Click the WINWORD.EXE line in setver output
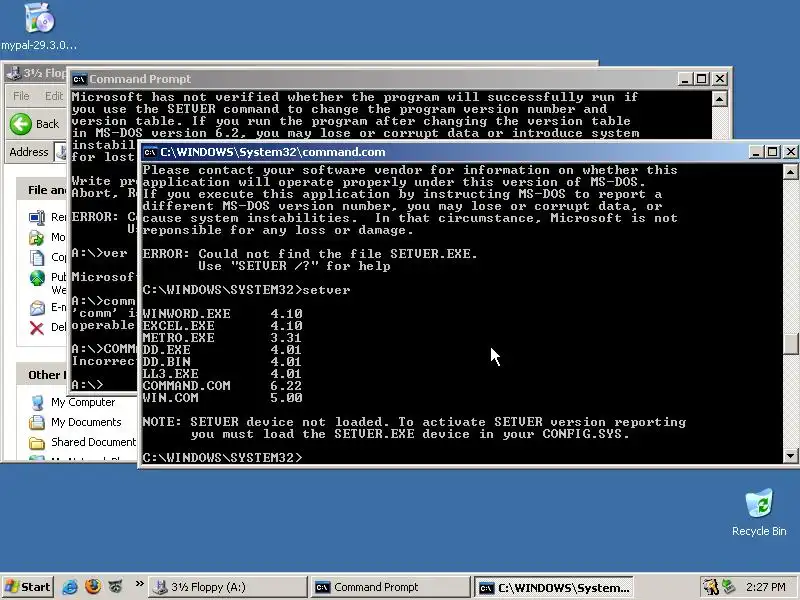This screenshot has width=800, height=600. (x=222, y=313)
